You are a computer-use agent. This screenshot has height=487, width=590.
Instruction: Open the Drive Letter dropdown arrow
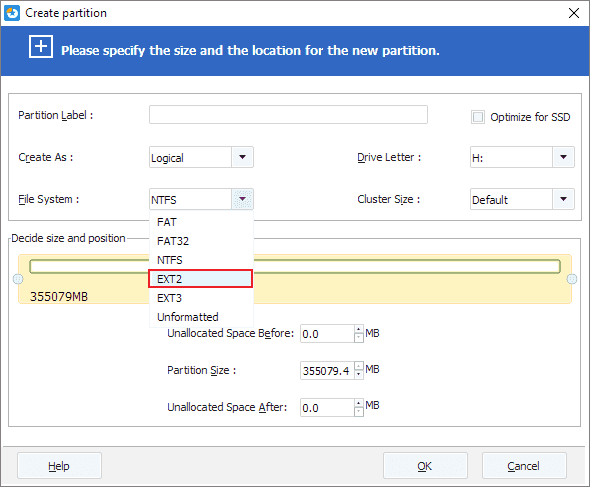pyautogui.click(x=563, y=157)
